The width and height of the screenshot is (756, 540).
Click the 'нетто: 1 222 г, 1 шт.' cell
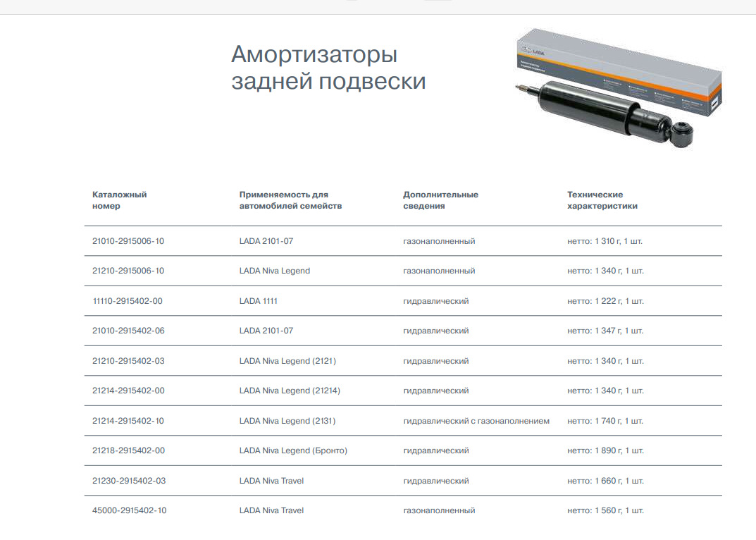tap(605, 301)
